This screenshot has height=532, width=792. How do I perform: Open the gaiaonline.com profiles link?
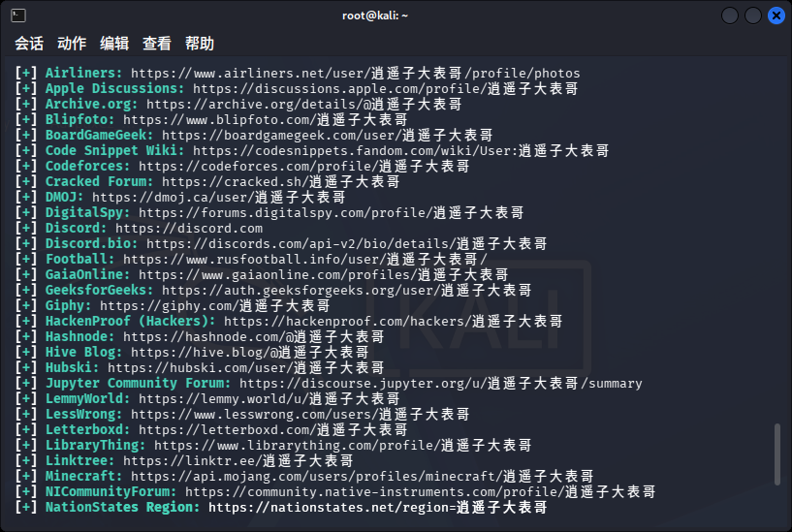[323, 274]
